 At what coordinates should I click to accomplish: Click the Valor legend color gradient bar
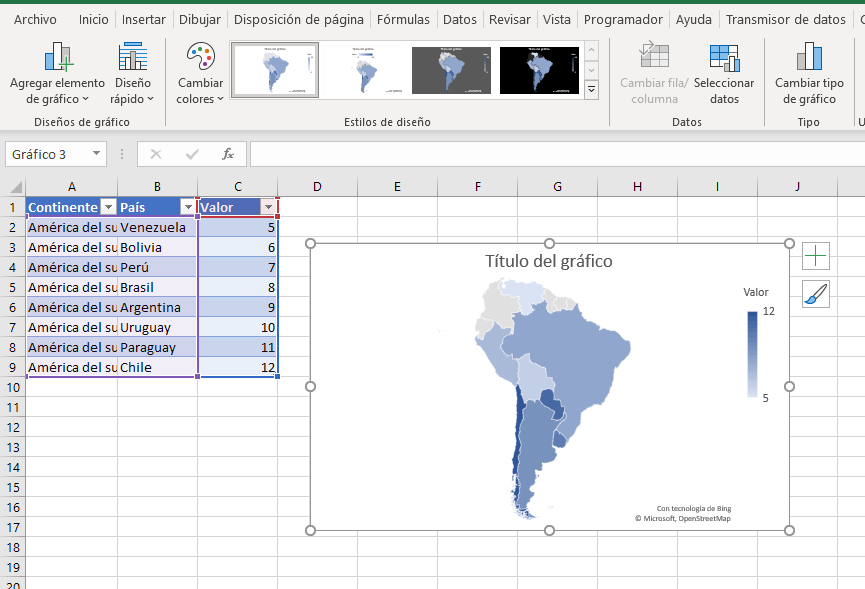[752, 354]
